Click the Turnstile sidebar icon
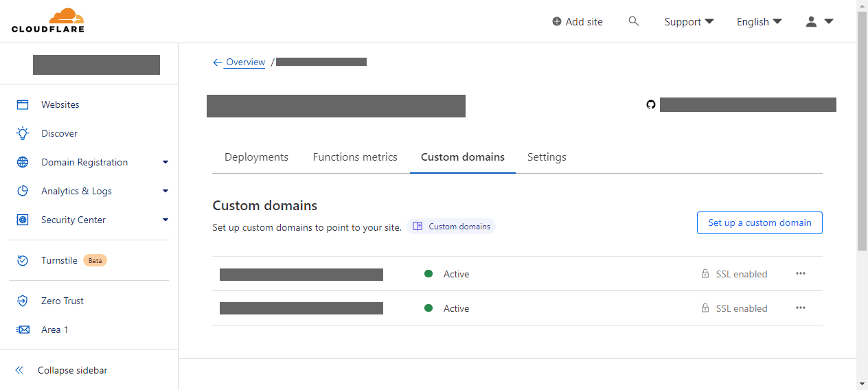The image size is (868, 390). (23, 260)
